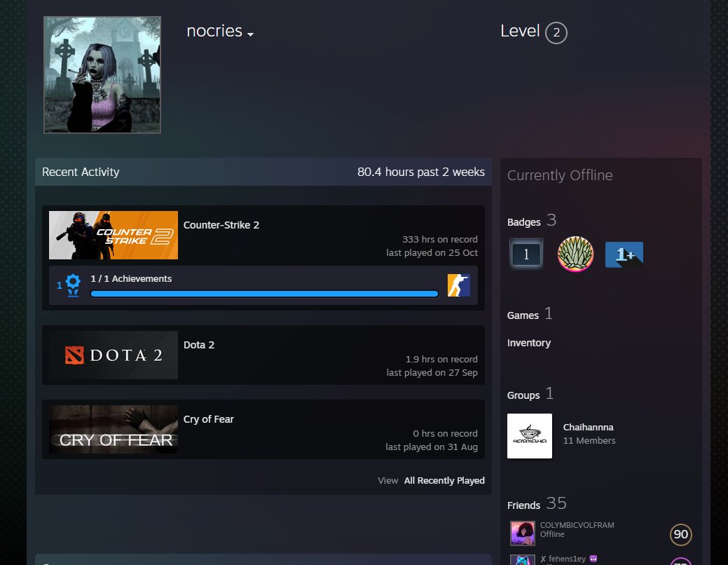
Task: View All Recently Played games
Action: 444,480
